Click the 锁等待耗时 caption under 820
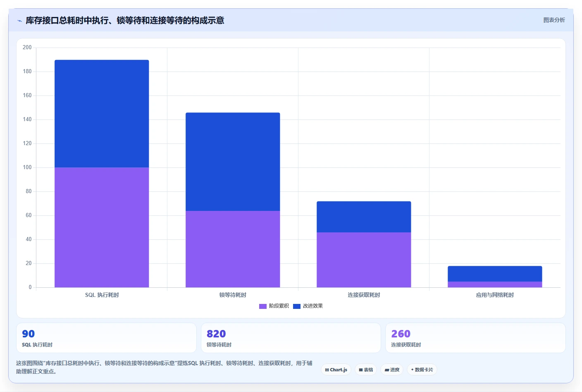 [x=219, y=344]
